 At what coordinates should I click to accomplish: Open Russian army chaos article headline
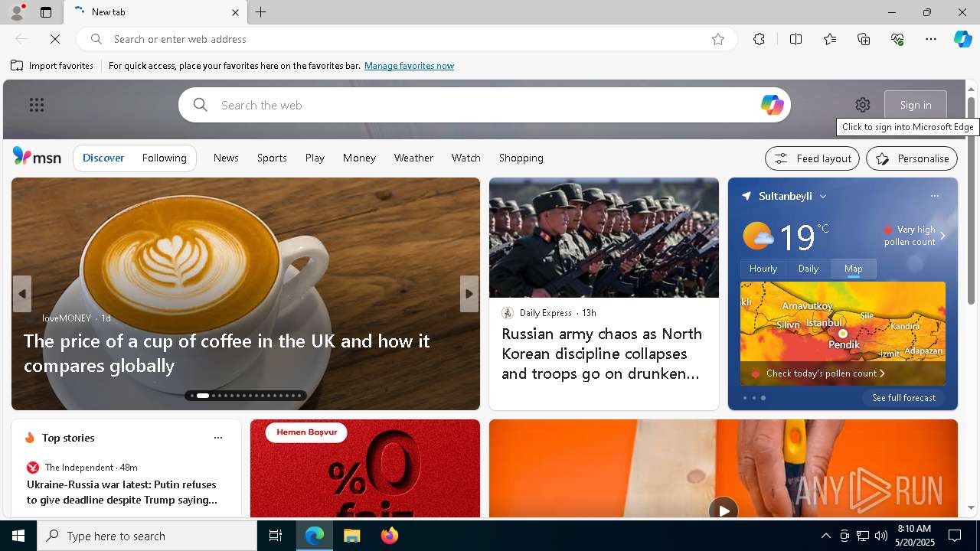coord(602,354)
